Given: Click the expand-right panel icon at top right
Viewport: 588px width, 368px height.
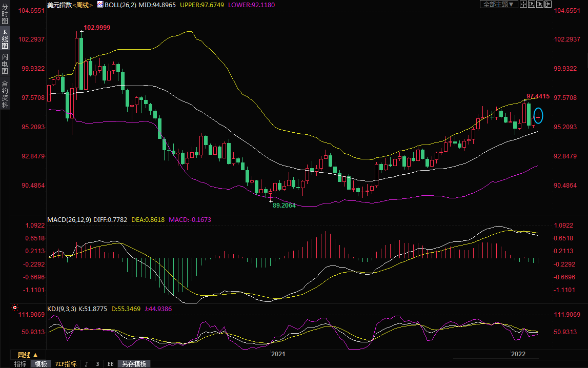Looking at the screenshot, I should pyautogui.click(x=548, y=4).
